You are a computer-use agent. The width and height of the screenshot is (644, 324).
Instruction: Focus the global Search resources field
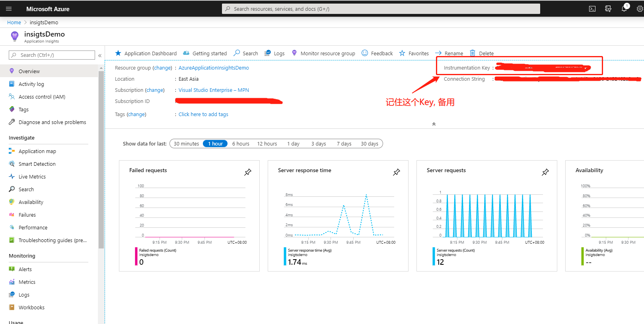point(381,9)
